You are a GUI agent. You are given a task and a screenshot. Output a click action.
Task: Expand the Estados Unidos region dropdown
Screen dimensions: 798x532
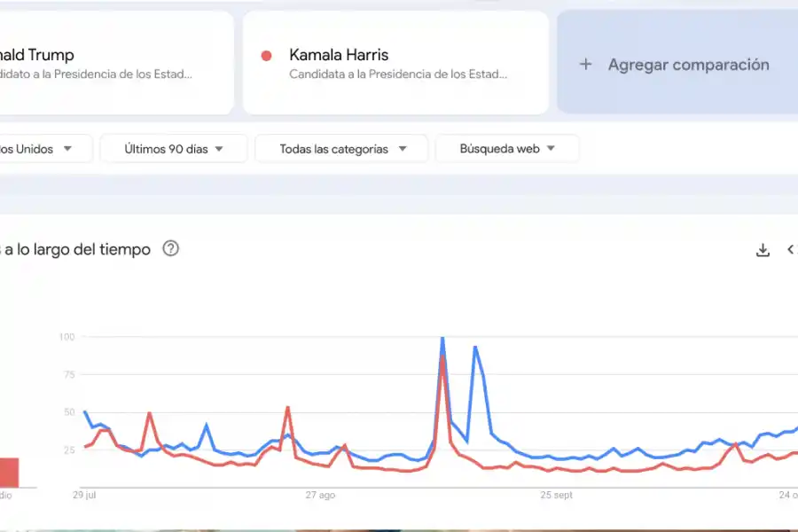tap(44, 148)
